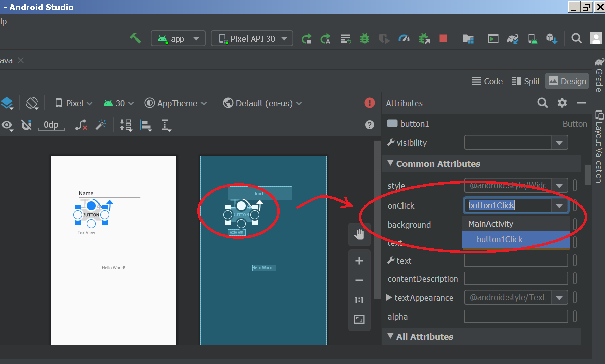Screen dimensions: 605x364
Task: Open SDK Manager cube icon
Action: [x=552, y=39]
